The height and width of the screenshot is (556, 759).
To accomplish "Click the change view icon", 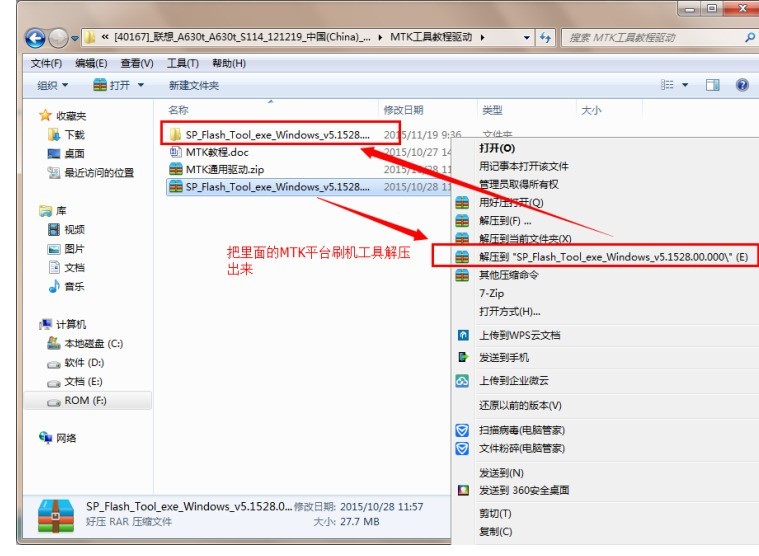I will (x=667, y=85).
